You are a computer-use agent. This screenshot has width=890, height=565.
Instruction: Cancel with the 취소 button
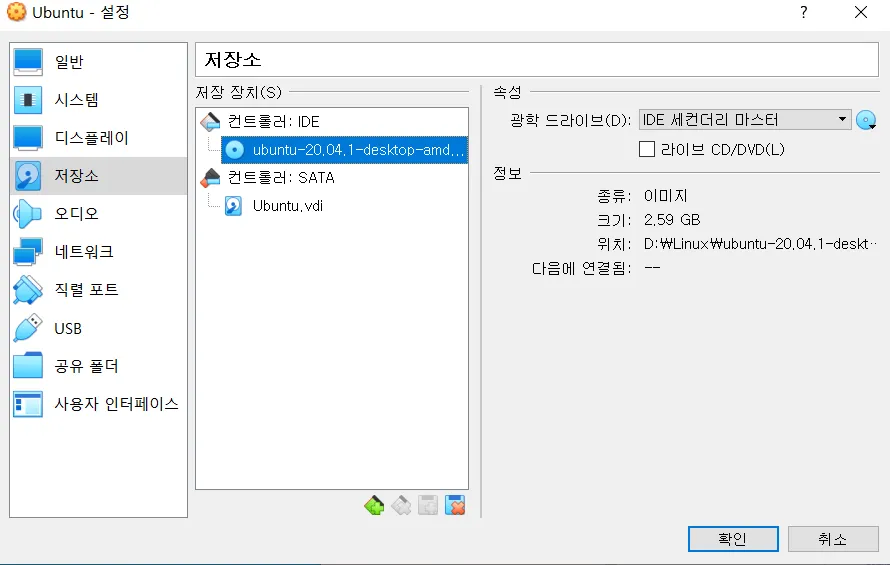click(x=833, y=538)
